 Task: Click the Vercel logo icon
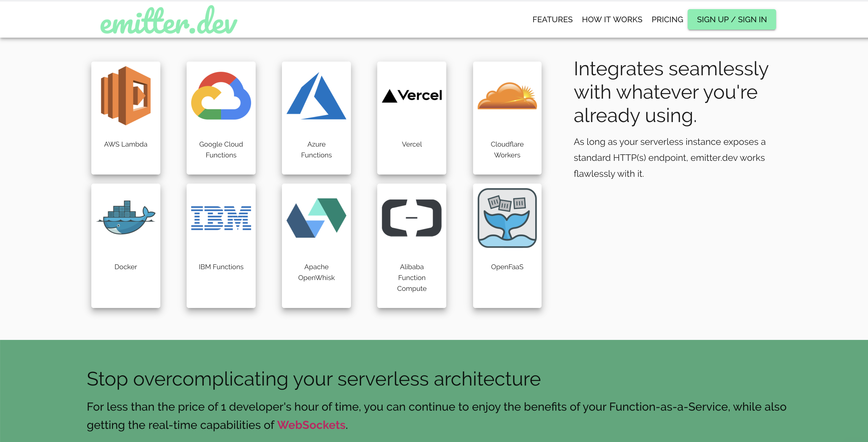(412, 96)
